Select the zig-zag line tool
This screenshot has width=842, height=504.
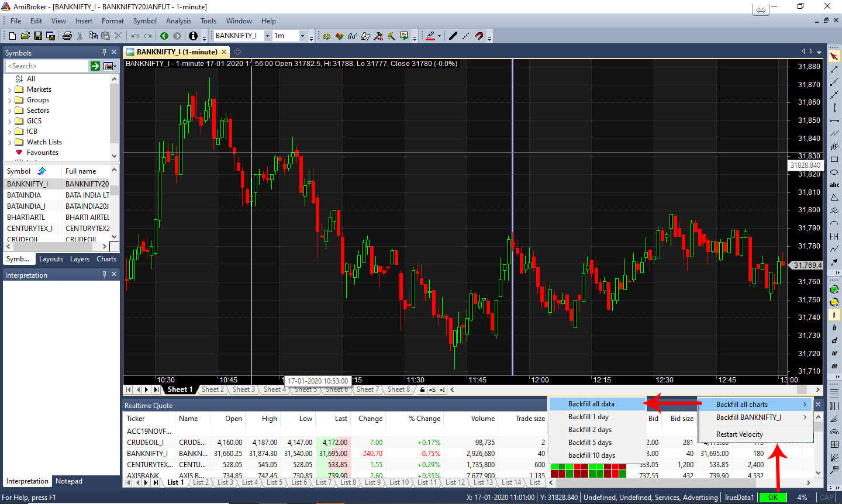[x=834, y=249]
